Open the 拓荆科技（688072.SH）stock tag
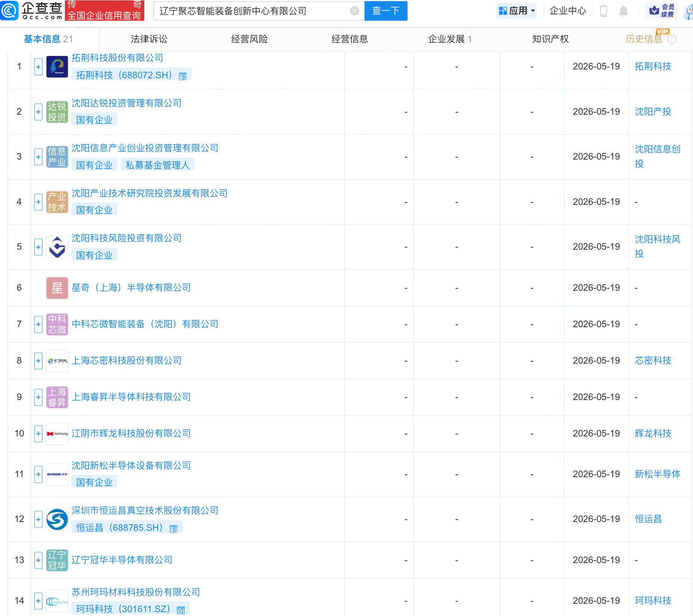Viewport: 693px width, 616px height. click(x=131, y=75)
